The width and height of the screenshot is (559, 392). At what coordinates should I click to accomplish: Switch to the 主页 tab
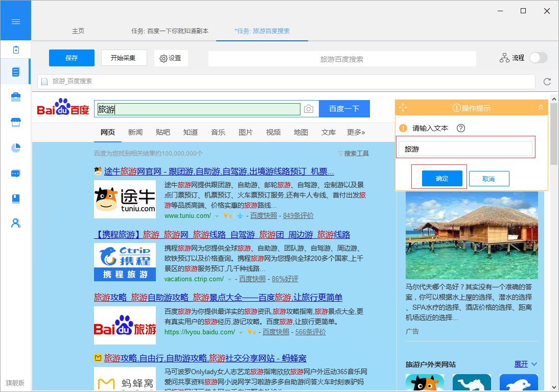pyautogui.click(x=78, y=31)
